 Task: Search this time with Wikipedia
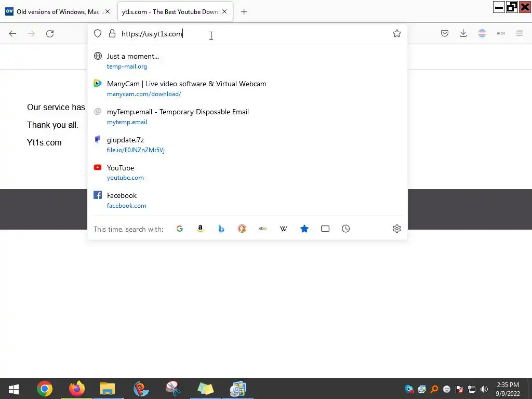coord(284,229)
